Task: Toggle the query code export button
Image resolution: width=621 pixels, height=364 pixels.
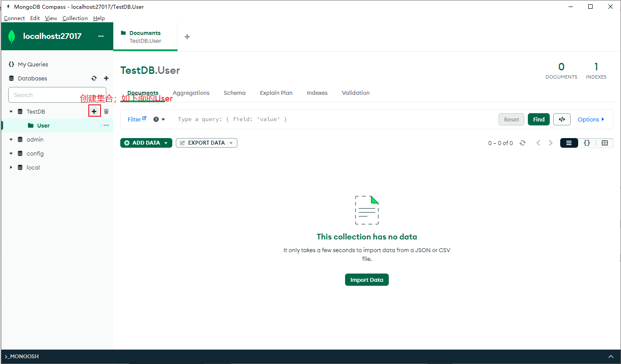Action: [x=562, y=119]
